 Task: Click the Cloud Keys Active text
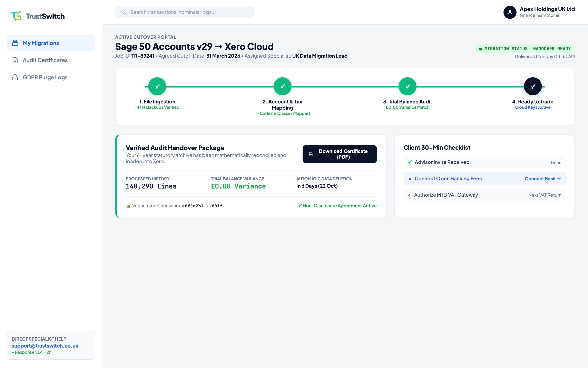(x=533, y=107)
